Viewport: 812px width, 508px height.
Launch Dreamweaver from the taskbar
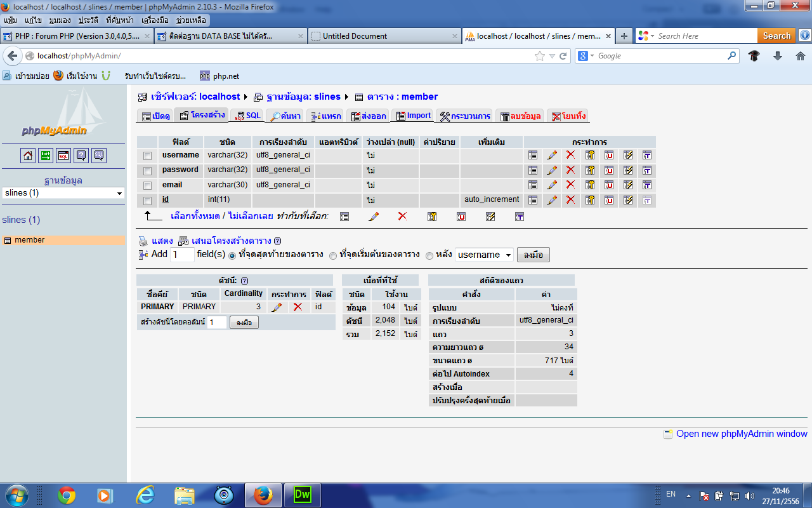[301, 495]
